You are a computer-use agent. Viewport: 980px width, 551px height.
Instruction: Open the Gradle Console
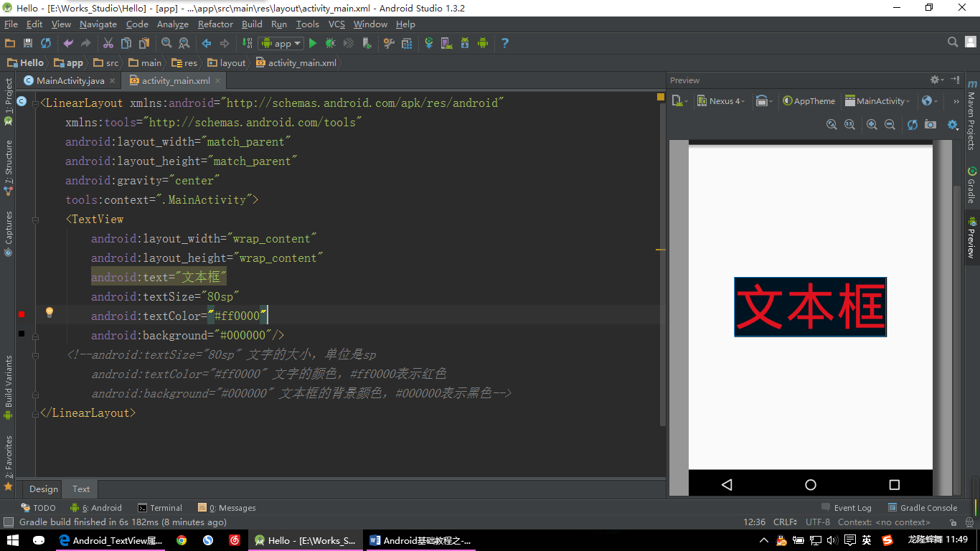coord(923,507)
